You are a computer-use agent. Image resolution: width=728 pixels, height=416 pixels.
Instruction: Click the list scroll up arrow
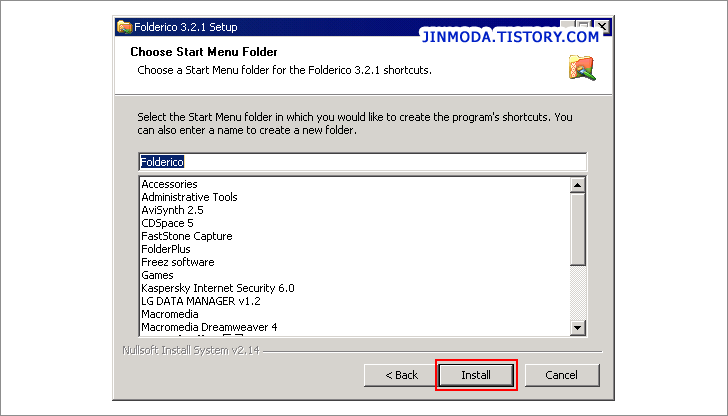point(578,185)
